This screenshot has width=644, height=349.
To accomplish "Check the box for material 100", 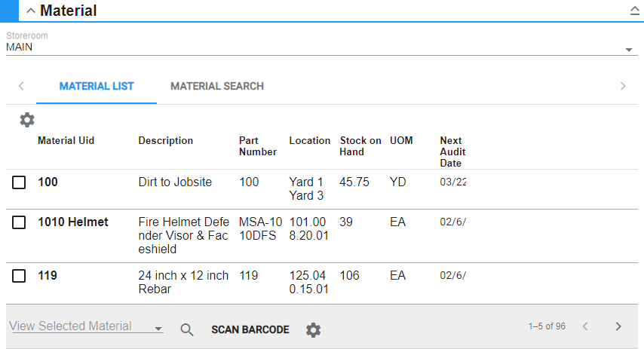I will click(20, 182).
